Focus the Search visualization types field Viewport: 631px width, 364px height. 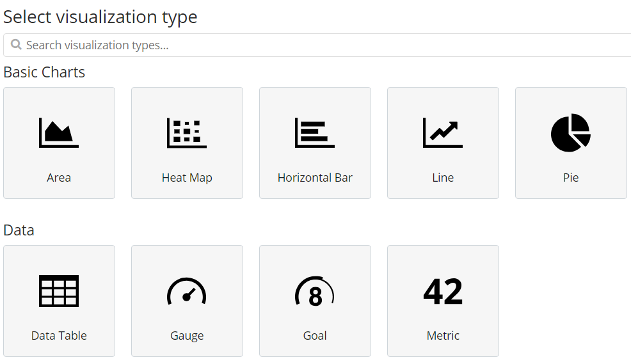tap(320, 45)
